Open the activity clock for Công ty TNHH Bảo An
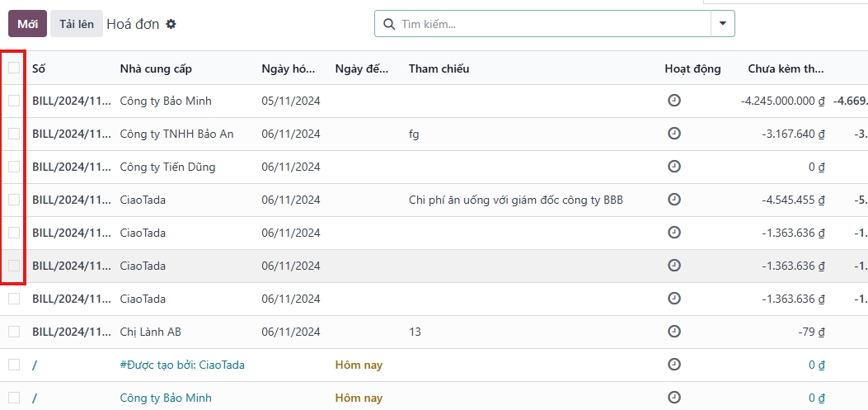Screen dimensions: 868x410 click(674, 134)
